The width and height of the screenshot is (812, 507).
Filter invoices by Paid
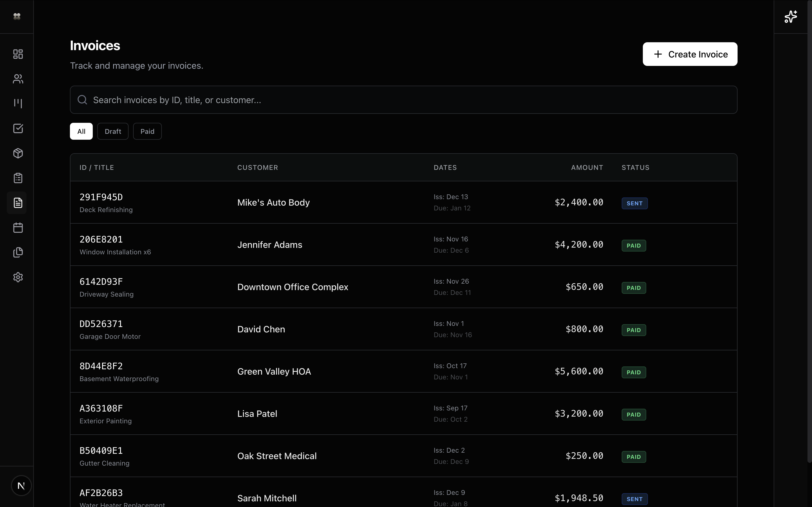(147, 131)
